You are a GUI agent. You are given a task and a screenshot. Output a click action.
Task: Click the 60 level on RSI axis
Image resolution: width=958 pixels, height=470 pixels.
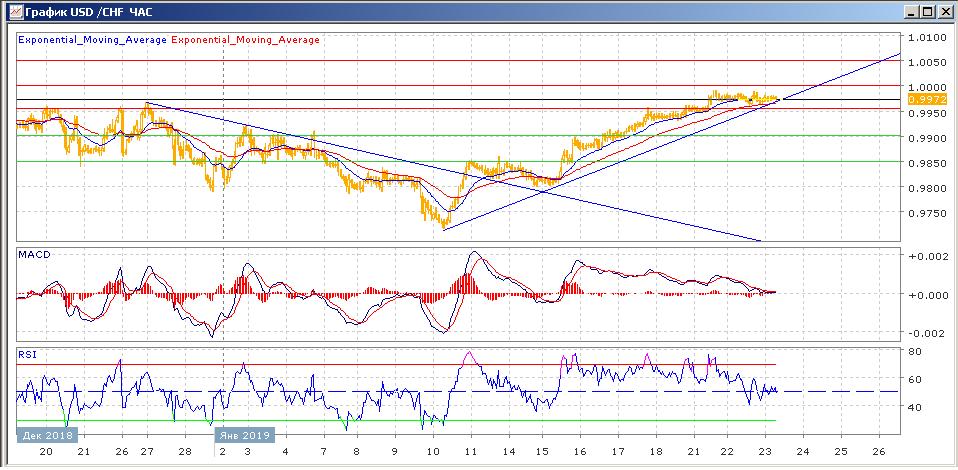coord(916,380)
